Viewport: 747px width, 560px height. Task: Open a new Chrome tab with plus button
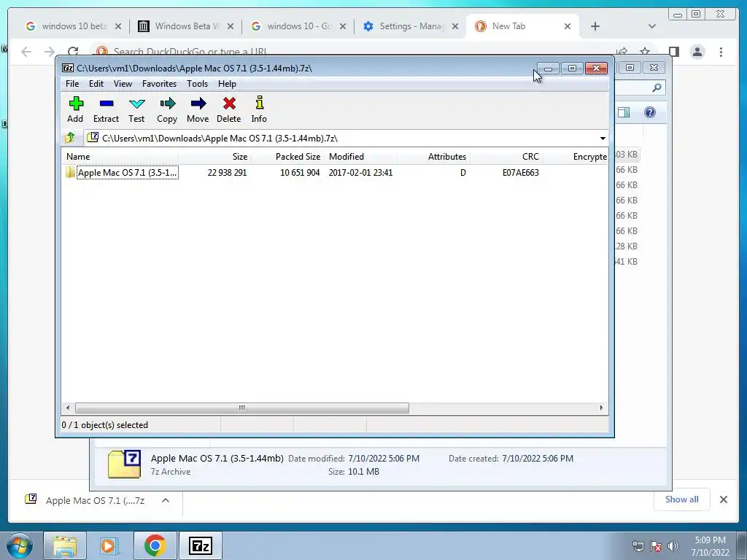pos(595,26)
